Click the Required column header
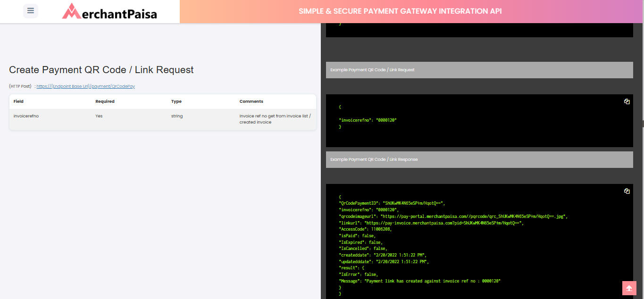Viewport: 644px width, 299px height. [105, 101]
